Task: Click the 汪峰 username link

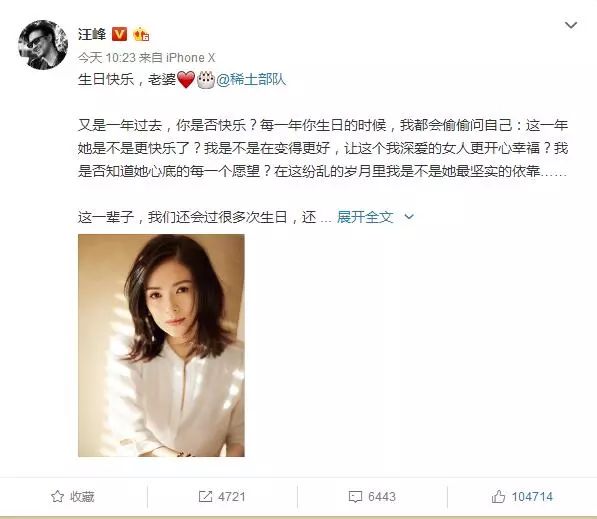Action: pyautogui.click(x=92, y=35)
